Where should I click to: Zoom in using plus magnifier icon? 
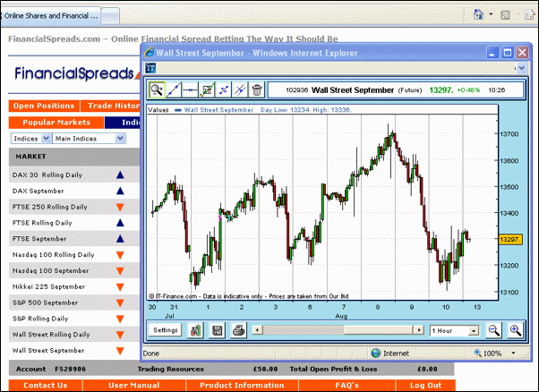(x=516, y=330)
